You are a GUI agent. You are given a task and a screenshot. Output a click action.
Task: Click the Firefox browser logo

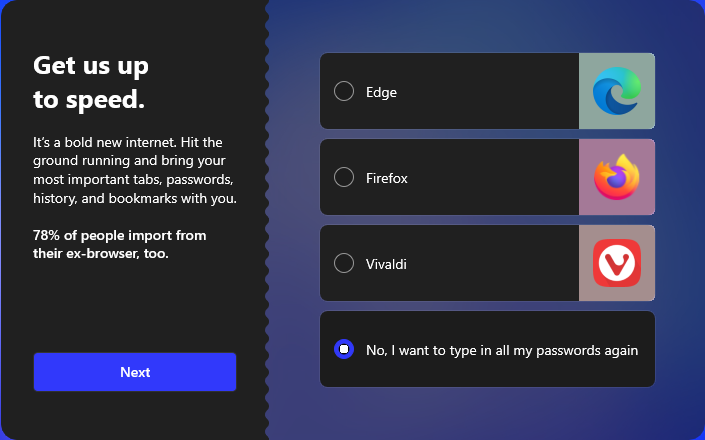point(616,177)
